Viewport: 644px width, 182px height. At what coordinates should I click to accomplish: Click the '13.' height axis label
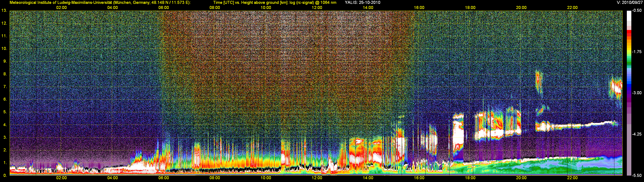coord(4,10)
